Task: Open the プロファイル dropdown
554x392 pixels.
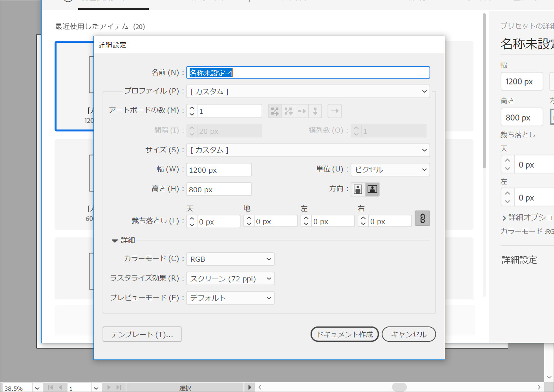Action: click(x=308, y=91)
